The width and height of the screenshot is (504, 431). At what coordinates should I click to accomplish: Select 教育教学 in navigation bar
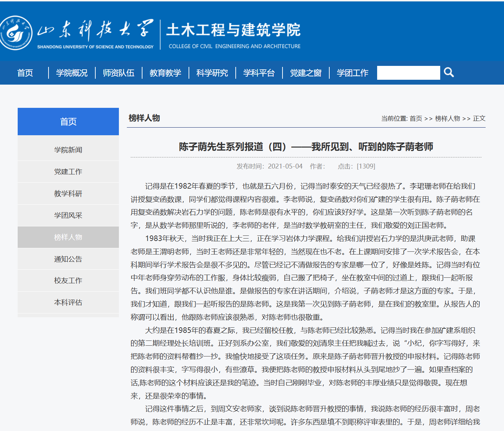(x=165, y=73)
